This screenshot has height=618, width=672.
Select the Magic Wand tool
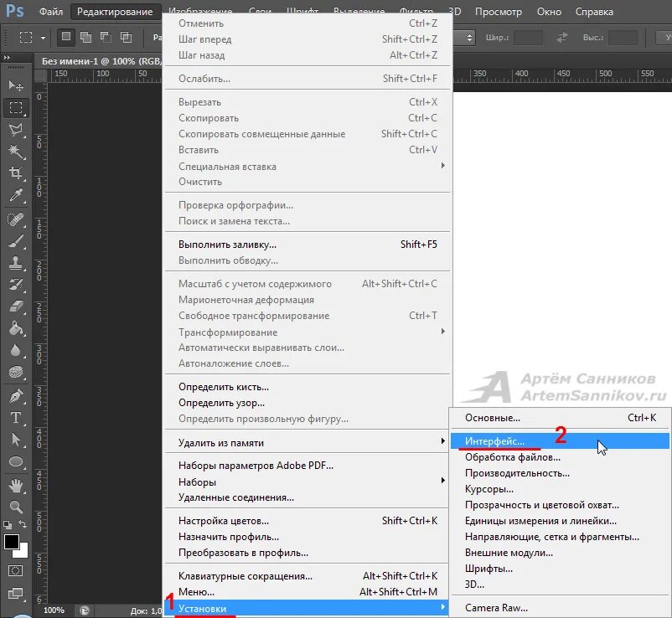[x=16, y=152]
